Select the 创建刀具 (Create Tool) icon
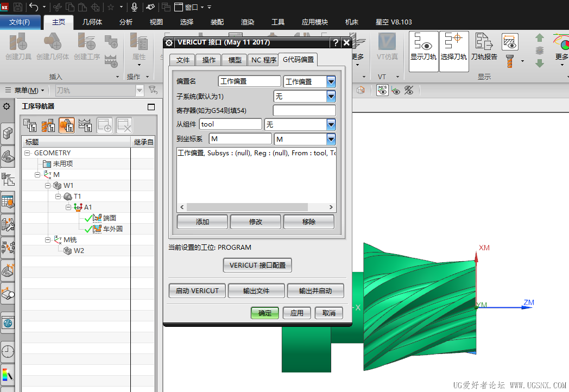 click(x=18, y=46)
